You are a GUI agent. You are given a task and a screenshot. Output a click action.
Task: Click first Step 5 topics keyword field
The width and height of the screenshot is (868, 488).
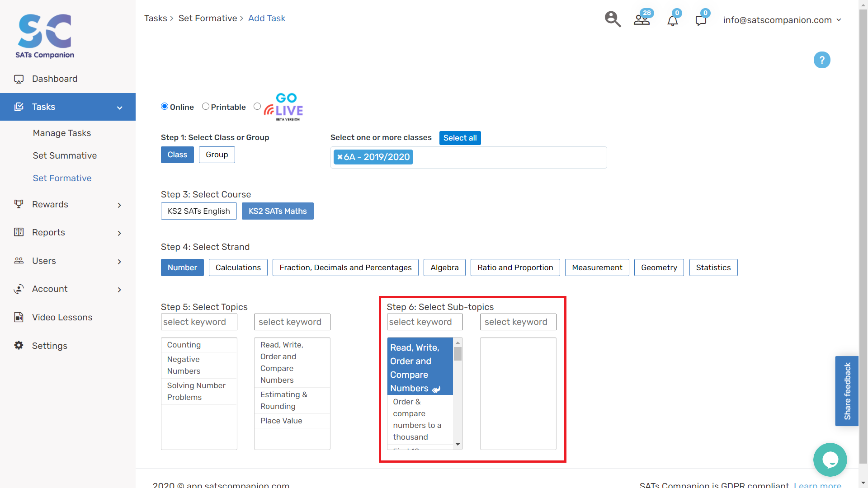(199, 322)
